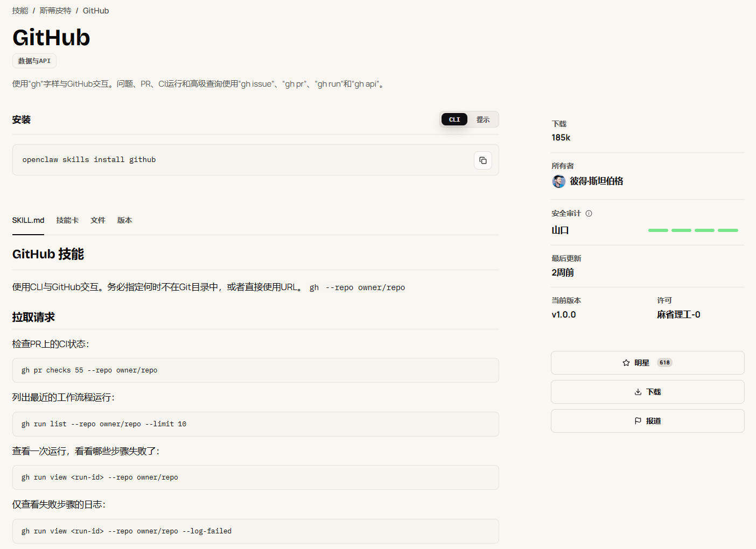Click the 数据与API category tag

[34, 61]
